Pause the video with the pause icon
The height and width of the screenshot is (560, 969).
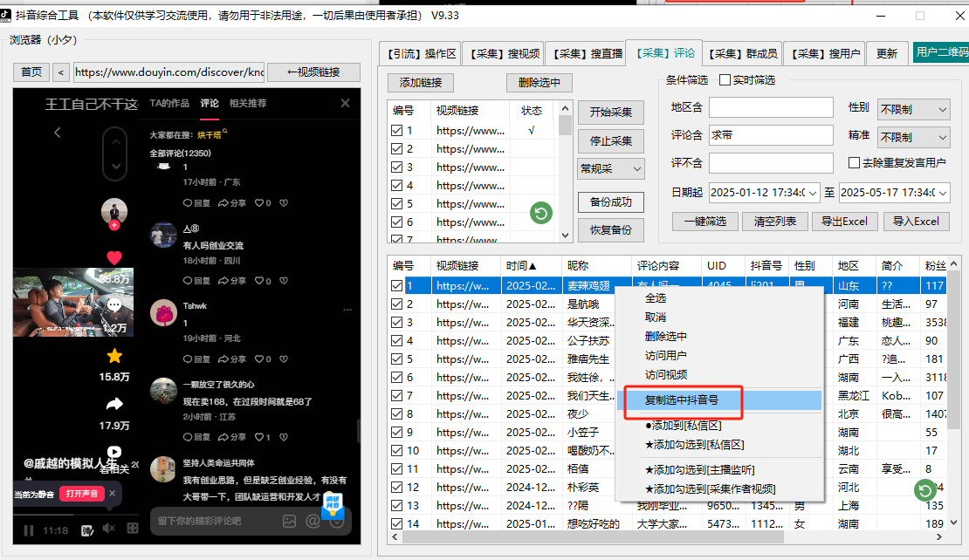[29, 529]
